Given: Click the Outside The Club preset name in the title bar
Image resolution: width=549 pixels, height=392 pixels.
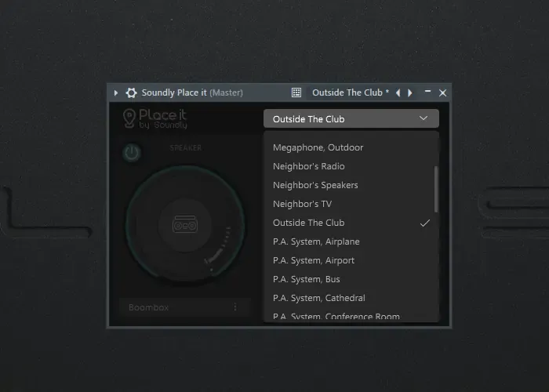Looking at the screenshot, I should coord(351,93).
